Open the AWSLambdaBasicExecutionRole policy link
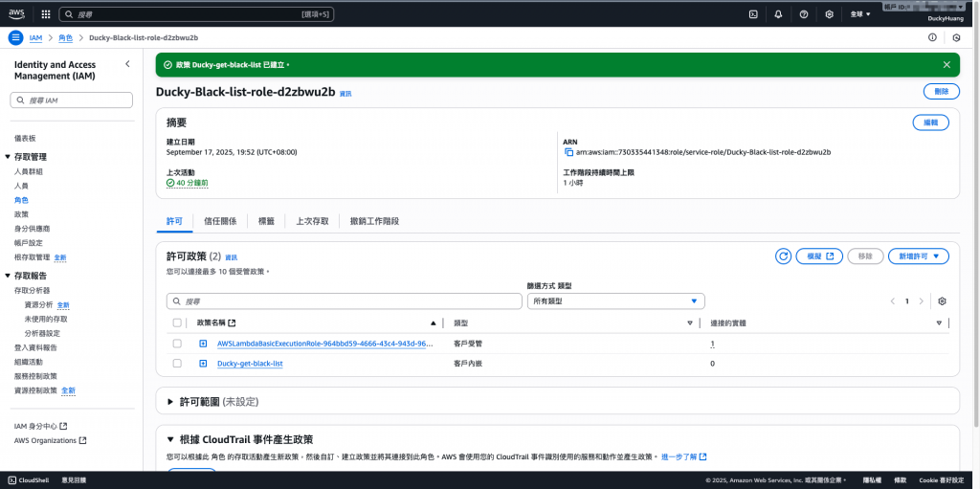The height and width of the screenshot is (489, 980). click(325, 344)
